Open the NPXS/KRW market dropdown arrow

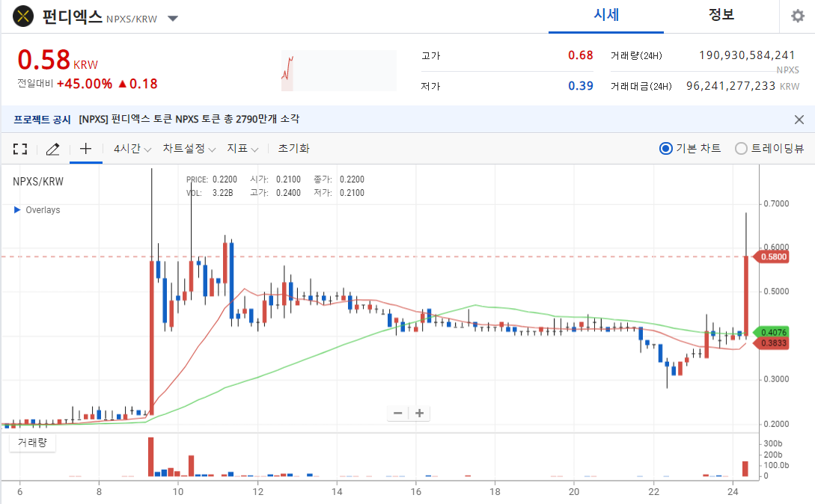tap(173, 19)
